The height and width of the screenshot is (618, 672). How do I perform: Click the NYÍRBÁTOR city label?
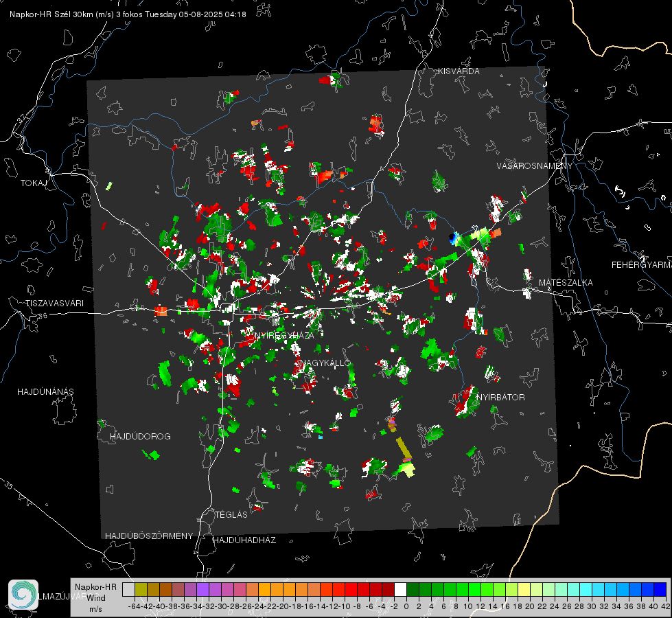[x=500, y=397]
